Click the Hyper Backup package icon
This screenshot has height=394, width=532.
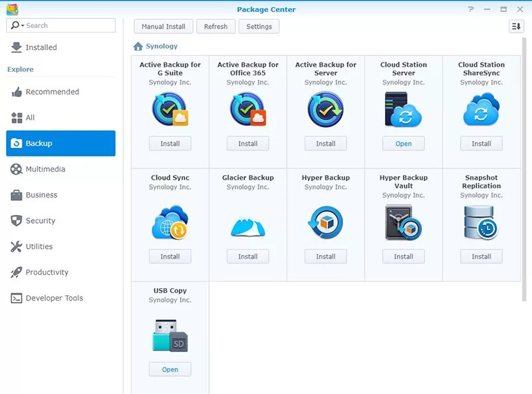tap(326, 222)
